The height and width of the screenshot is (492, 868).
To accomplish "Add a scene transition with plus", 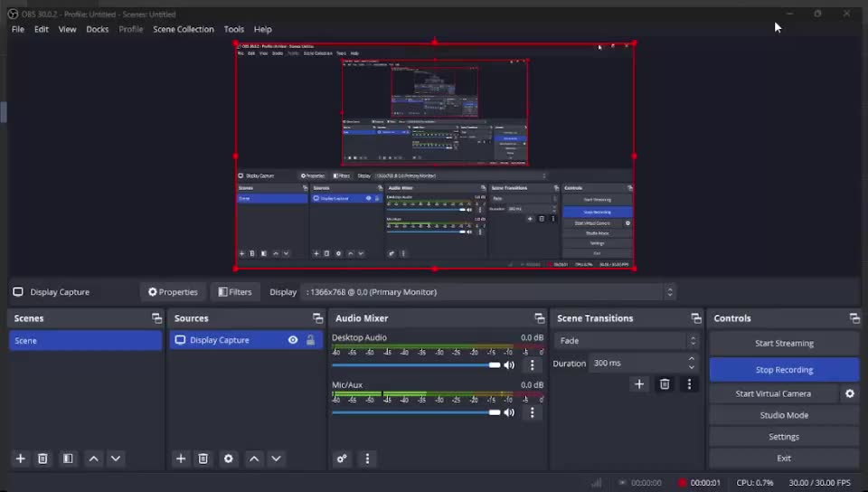I will 639,383.
